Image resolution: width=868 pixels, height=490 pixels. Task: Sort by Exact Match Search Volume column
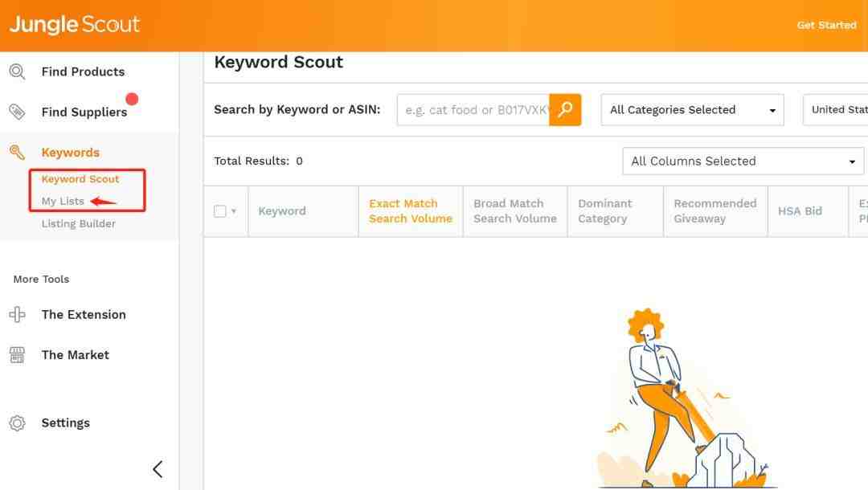(x=410, y=211)
